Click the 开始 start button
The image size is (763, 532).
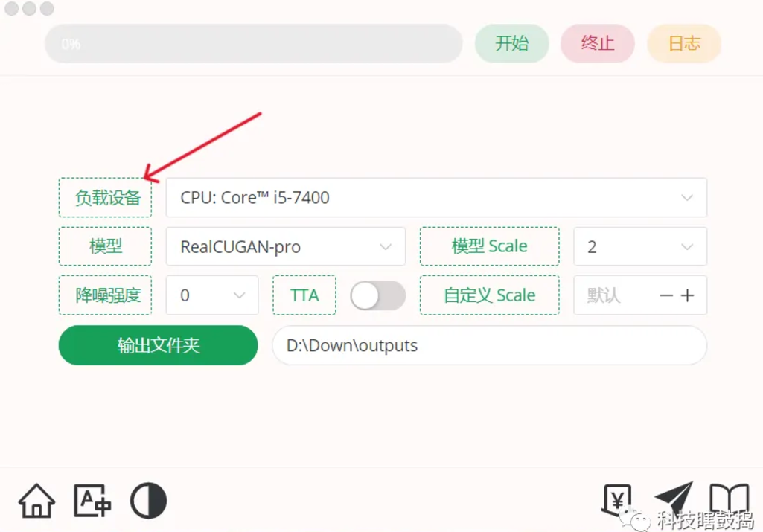tap(512, 43)
